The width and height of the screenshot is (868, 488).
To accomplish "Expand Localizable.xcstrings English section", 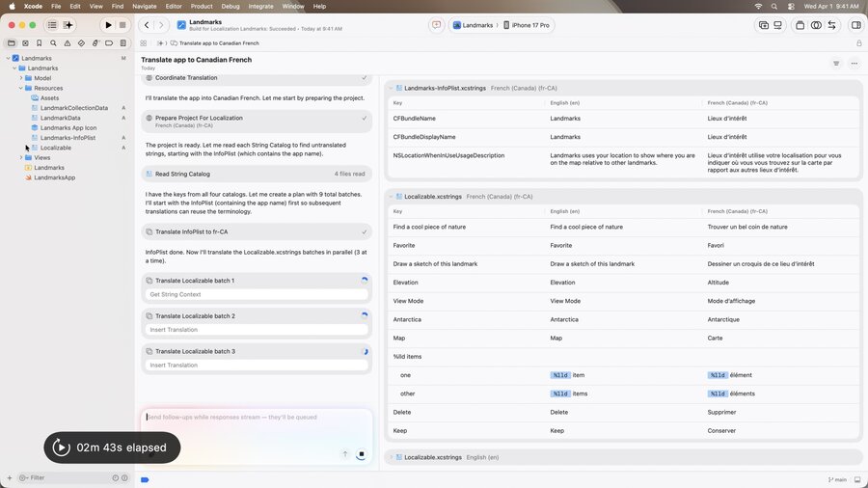I will click(x=391, y=457).
